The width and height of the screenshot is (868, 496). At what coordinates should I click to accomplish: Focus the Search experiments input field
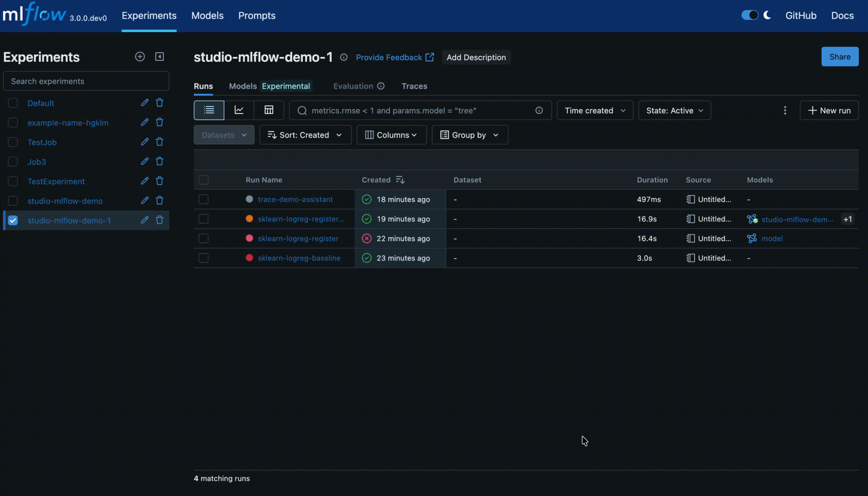(x=86, y=81)
